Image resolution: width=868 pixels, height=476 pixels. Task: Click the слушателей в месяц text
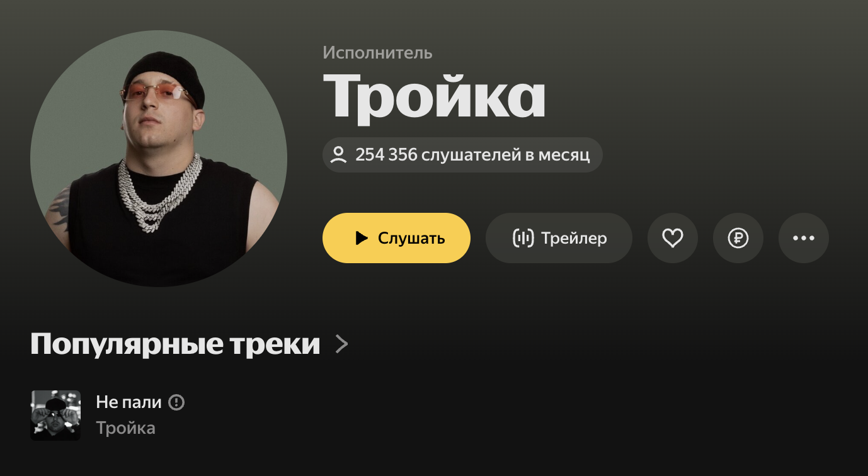tap(506, 155)
